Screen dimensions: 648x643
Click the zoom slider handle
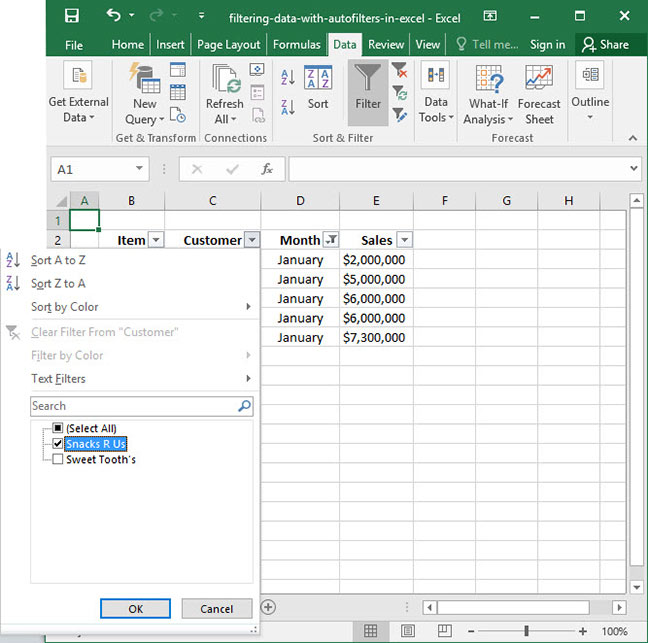[526, 631]
